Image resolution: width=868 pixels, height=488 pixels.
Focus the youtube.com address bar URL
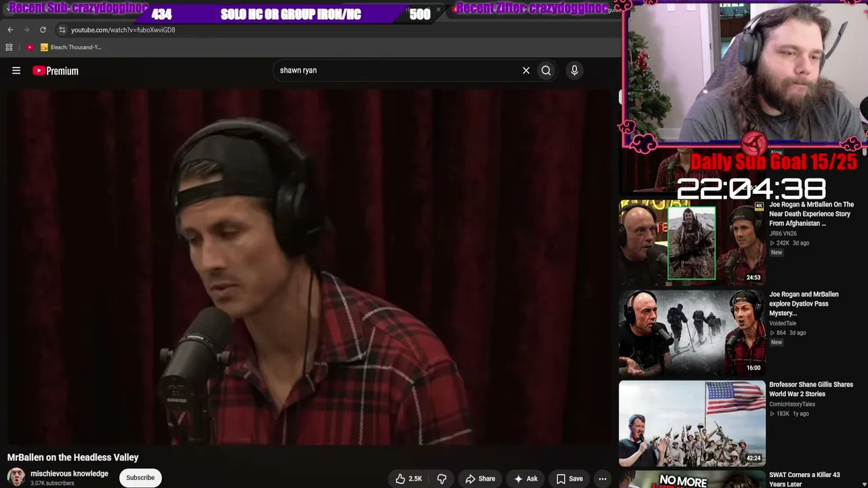click(x=123, y=30)
